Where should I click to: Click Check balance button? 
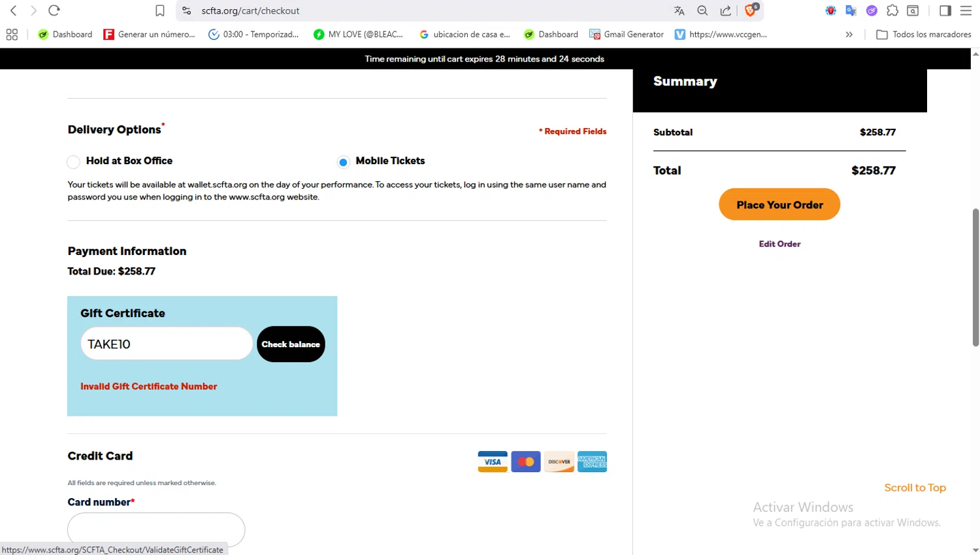(x=291, y=344)
